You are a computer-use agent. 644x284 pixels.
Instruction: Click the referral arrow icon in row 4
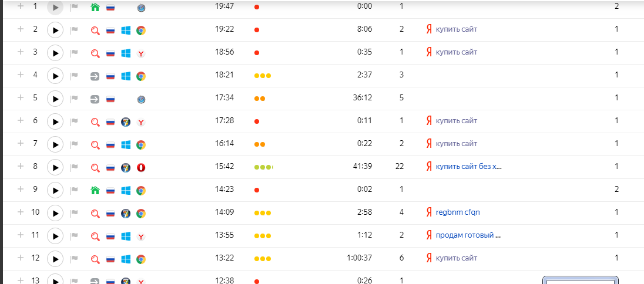click(95, 76)
